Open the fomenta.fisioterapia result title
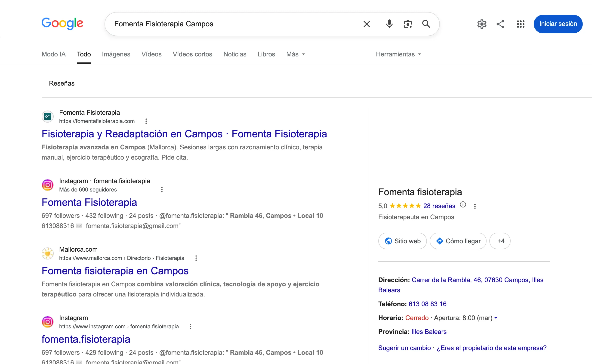The width and height of the screenshot is (592, 364). click(x=86, y=339)
